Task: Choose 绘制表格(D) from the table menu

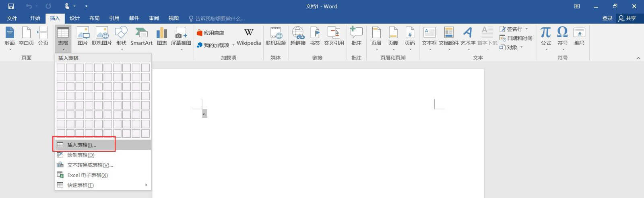Action: (80, 155)
